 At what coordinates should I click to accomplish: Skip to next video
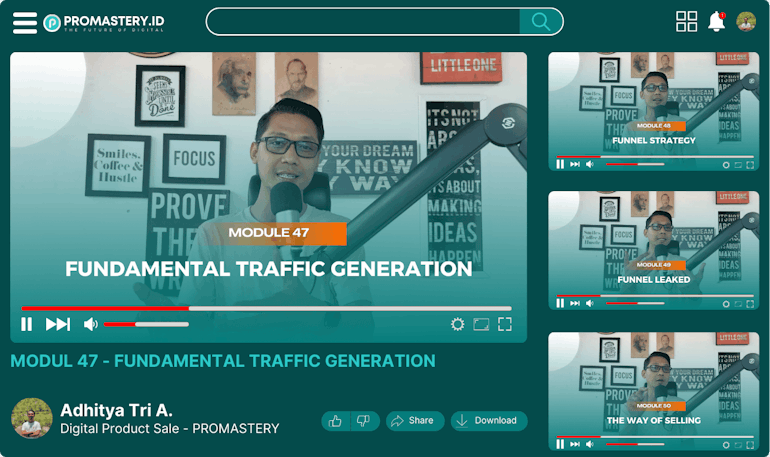pyautogui.click(x=58, y=324)
